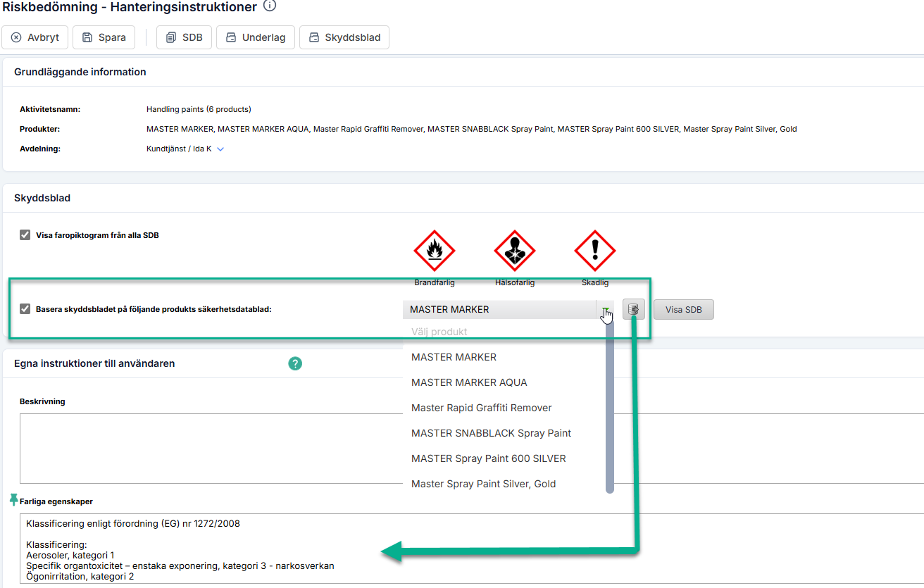The height and width of the screenshot is (588, 924).
Task: Choose Master Rapid Graffiti Remover option
Action: 482,408
